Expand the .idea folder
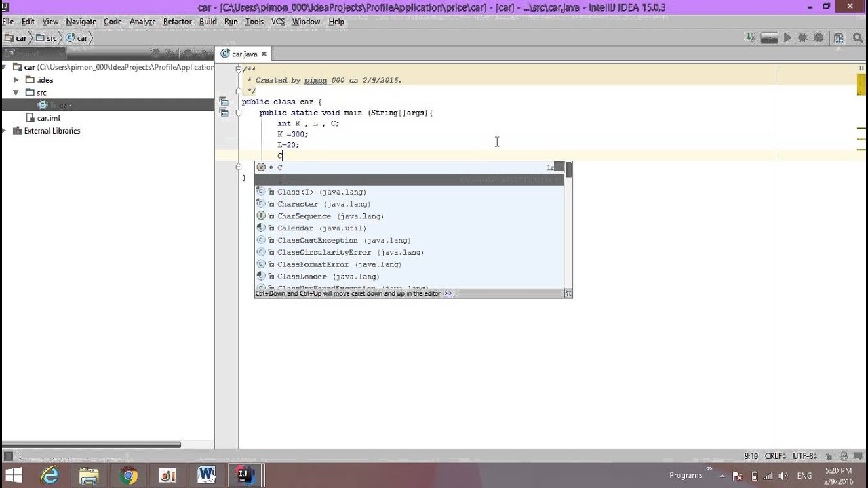The height and width of the screenshot is (488, 868). coord(16,80)
